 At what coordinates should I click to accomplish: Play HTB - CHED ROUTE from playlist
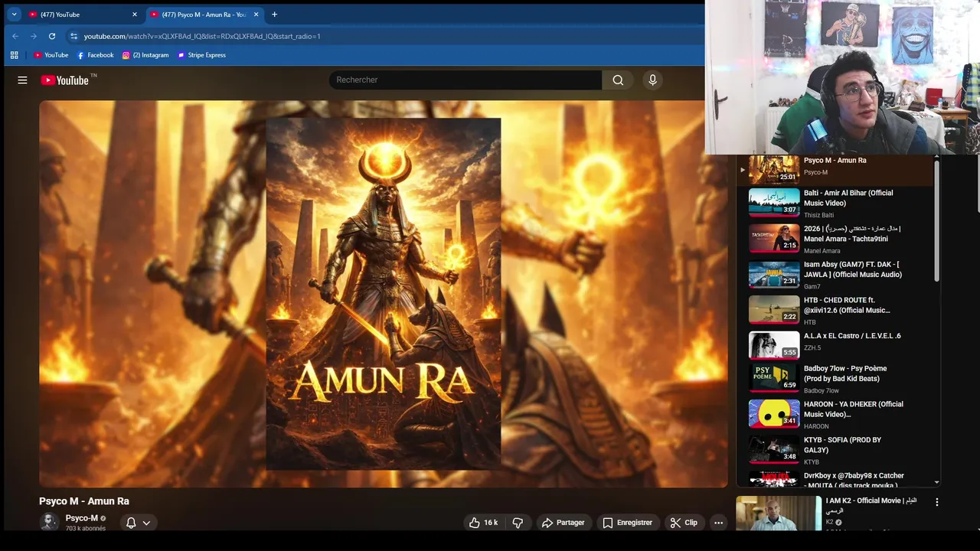click(836, 310)
